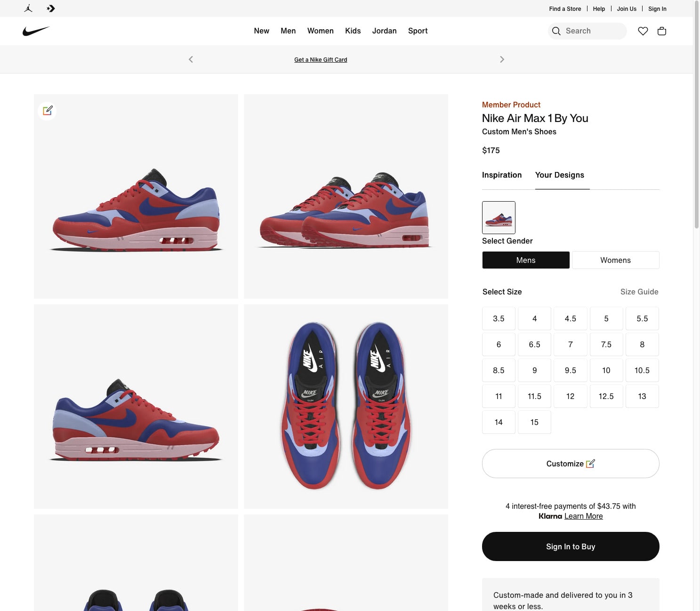This screenshot has width=700, height=611.
Task: Click the Join Us link
Action: coord(627,8)
